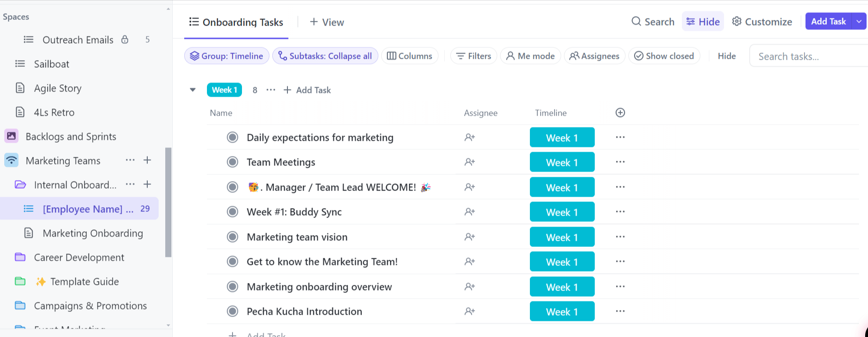This screenshot has width=868, height=337.
Task: Click the Marketing Teams wifi space icon
Action: 11,160
